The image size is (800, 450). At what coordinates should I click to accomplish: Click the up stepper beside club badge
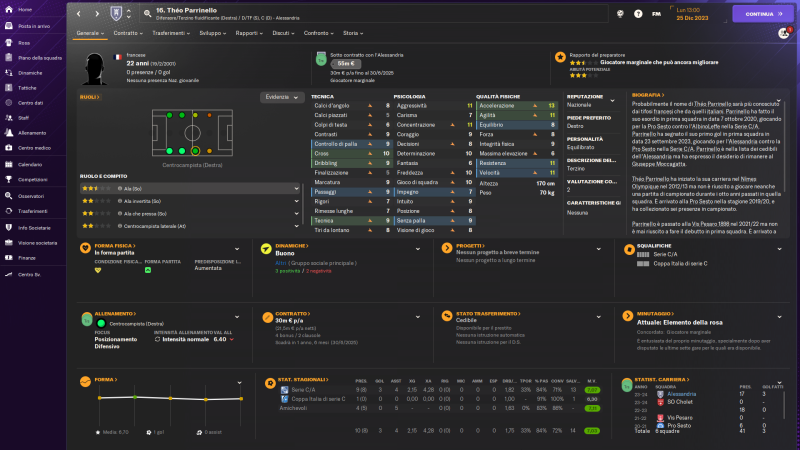point(129,11)
